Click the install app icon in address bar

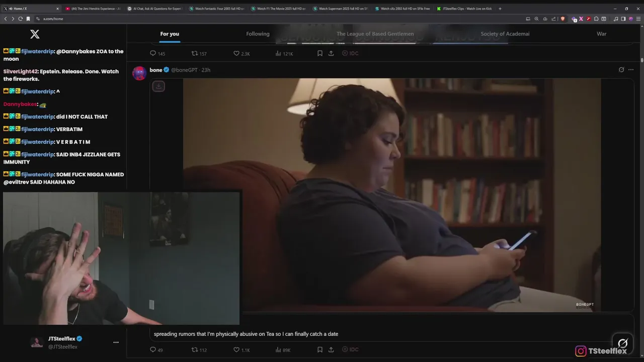tap(528, 19)
